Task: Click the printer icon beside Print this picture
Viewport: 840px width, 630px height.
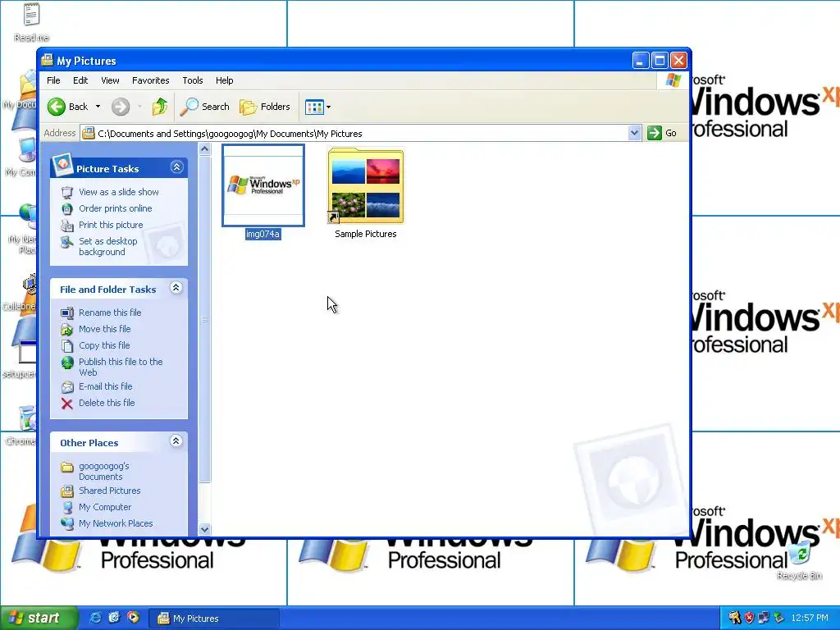Action: pyautogui.click(x=67, y=226)
